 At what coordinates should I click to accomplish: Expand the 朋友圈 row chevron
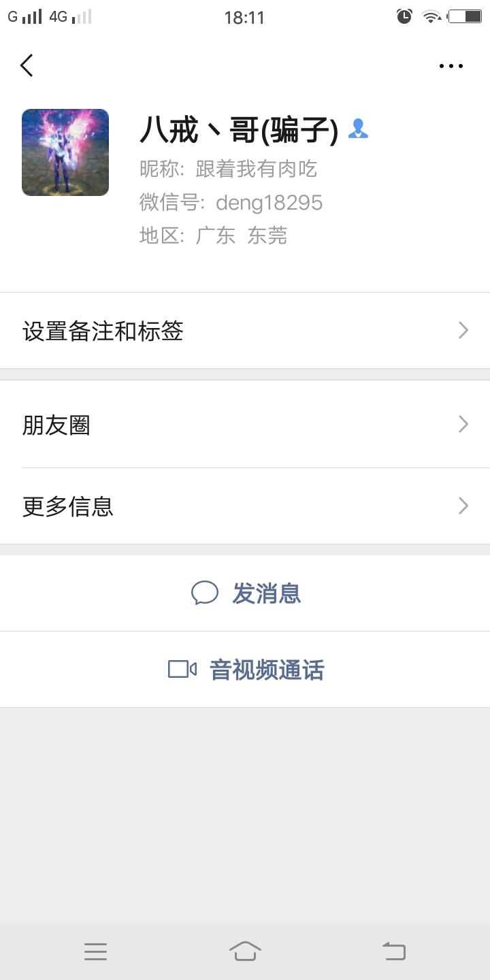[463, 425]
